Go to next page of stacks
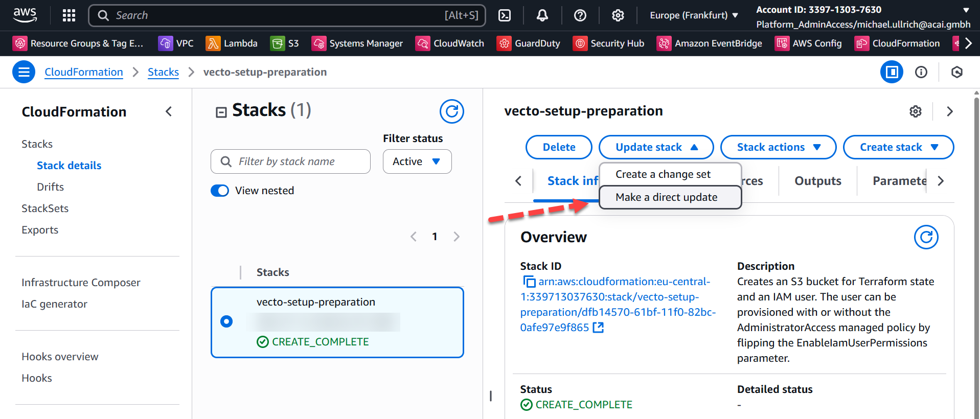Image resolution: width=980 pixels, height=419 pixels. [x=457, y=237]
